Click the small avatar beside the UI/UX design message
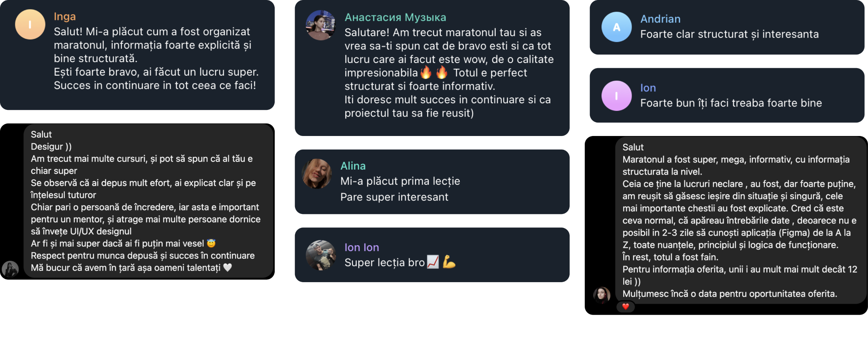This screenshot has width=868, height=351. (10, 269)
